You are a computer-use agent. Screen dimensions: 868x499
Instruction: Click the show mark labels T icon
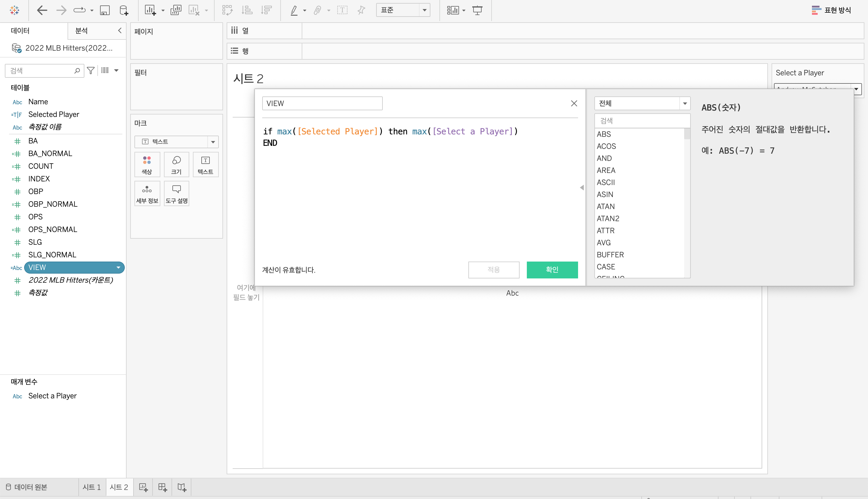[x=342, y=10]
